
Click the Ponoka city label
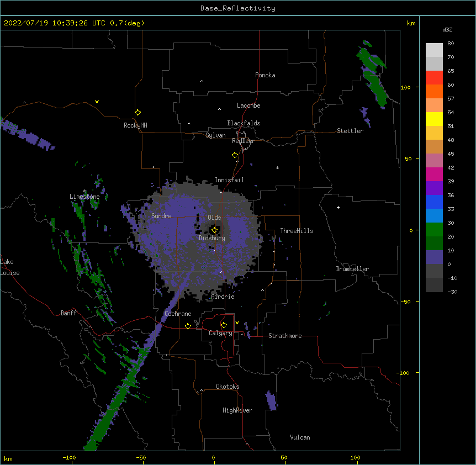(x=265, y=75)
